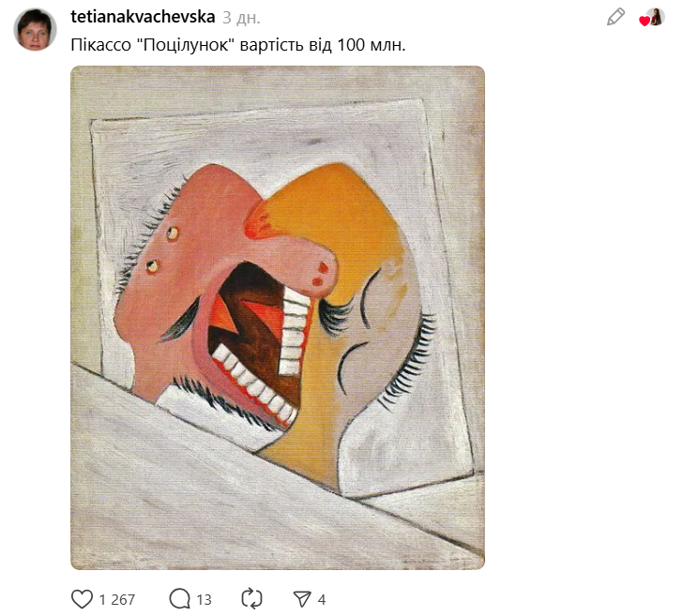The width and height of the screenshot is (683, 616).
Task: Click the small liker avatar beside pencil
Action: 656,17
